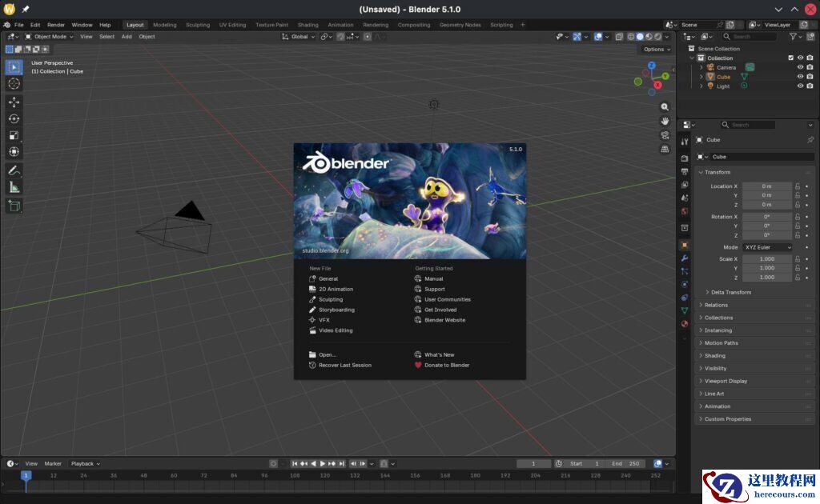820x504 pixels.
Task: Switch to Material Preview viewport shading
Action: point(649,36)
